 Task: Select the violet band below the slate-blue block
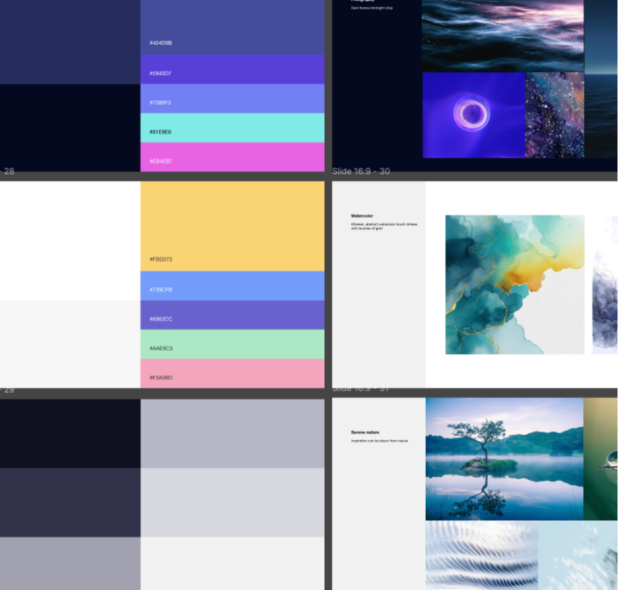coord(233,69)
